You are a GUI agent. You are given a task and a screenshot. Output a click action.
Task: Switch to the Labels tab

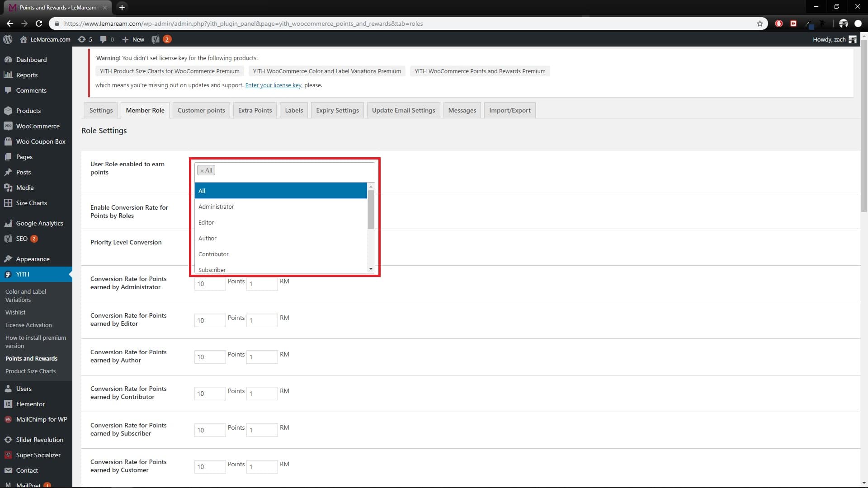[294, 110]
